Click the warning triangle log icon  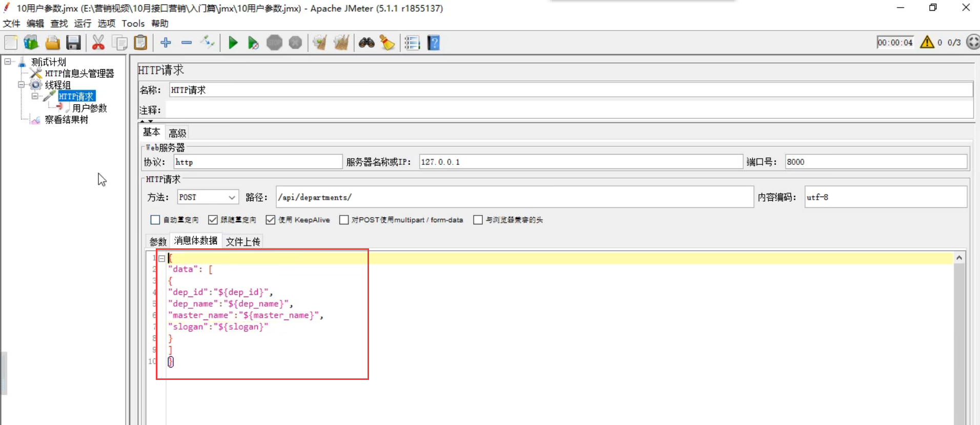(927, 42)
